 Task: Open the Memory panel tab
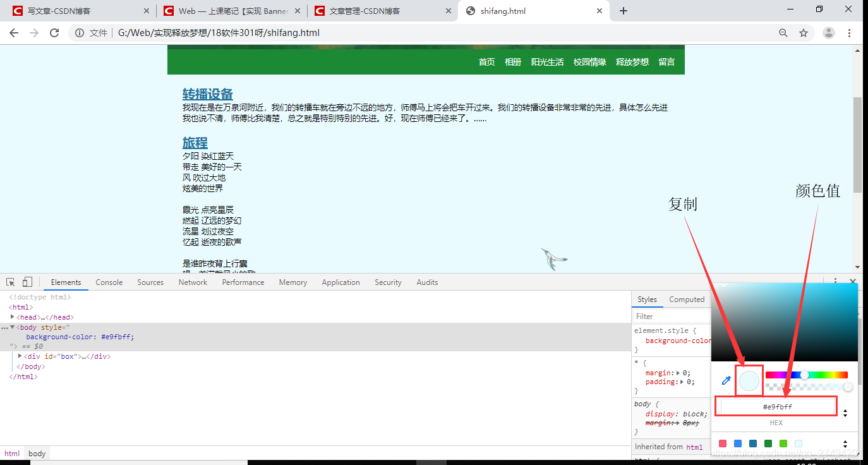point(293,282)
